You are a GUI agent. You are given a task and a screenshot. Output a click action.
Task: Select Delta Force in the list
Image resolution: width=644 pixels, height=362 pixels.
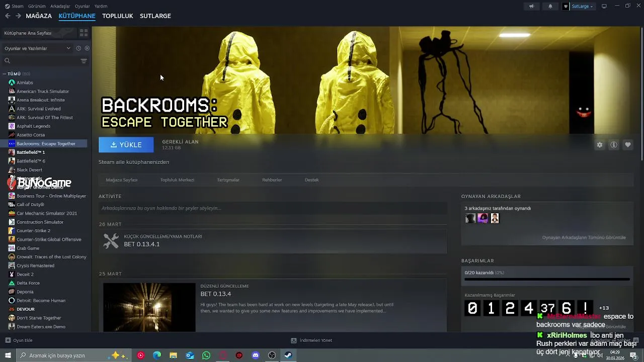point(28,283)
